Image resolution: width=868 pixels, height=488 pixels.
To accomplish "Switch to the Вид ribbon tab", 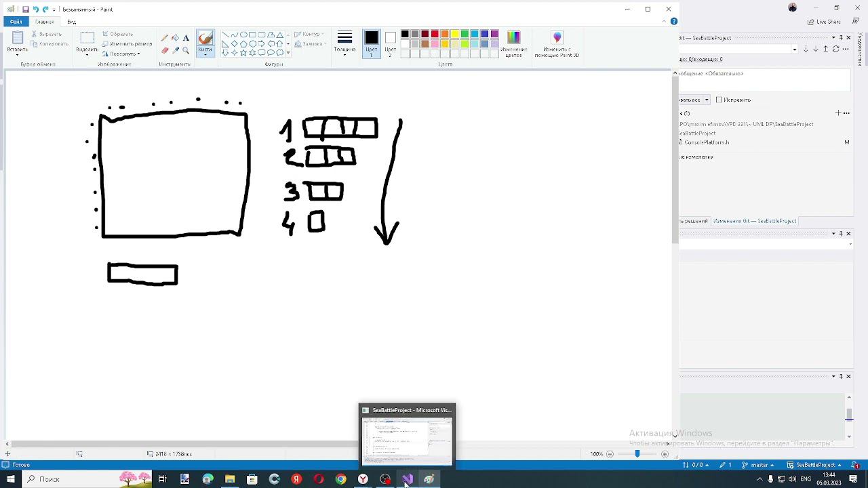I will [x=71, y=22].
